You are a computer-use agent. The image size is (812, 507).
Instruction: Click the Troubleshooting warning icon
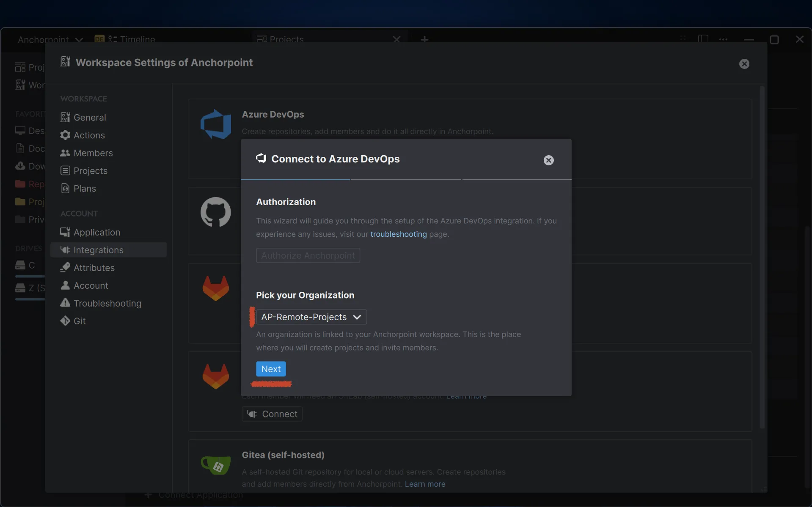tap(65, 303)
